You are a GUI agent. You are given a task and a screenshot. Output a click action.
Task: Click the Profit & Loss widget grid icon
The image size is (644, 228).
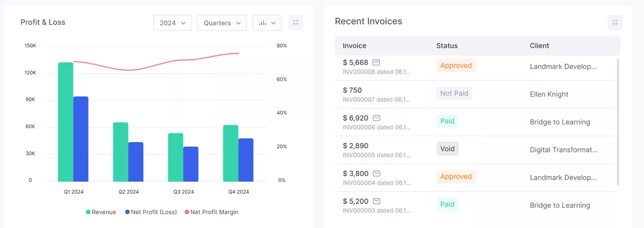[296, 23]
